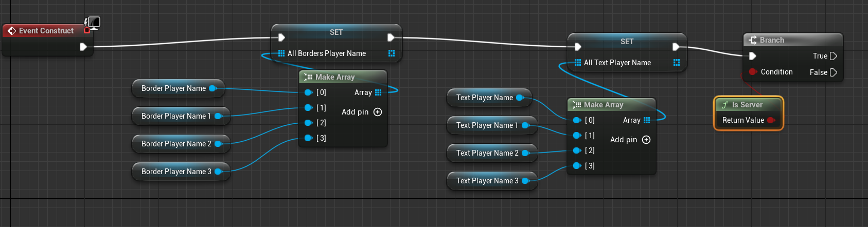
Task: Click the Branch Condition input pin
Action: coord(753,72)
